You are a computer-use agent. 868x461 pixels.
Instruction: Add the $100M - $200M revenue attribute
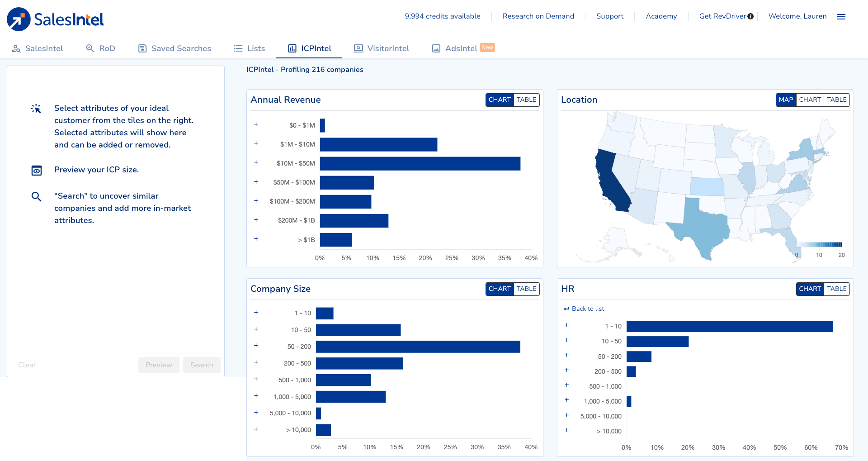[256, 200]
